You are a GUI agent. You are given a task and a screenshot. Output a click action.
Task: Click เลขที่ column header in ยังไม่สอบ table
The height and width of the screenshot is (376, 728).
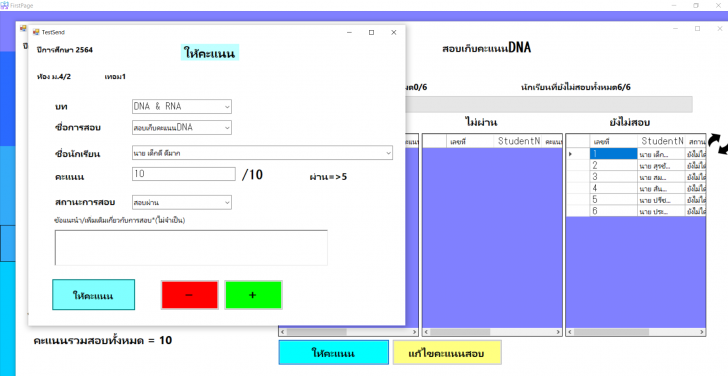[x=613, y=141]
